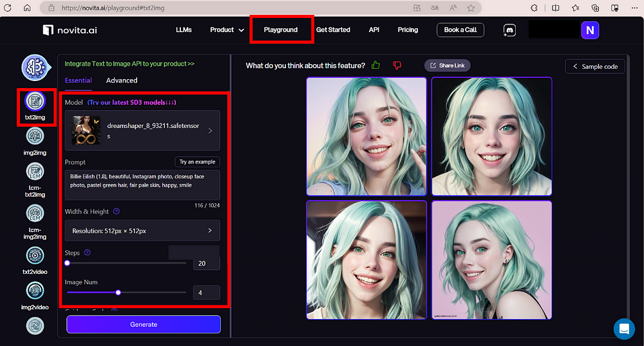Open the LLMs menu item
The width and height of the screenshot is (644, 346).
pyautogui.click(x=184, y=30)
